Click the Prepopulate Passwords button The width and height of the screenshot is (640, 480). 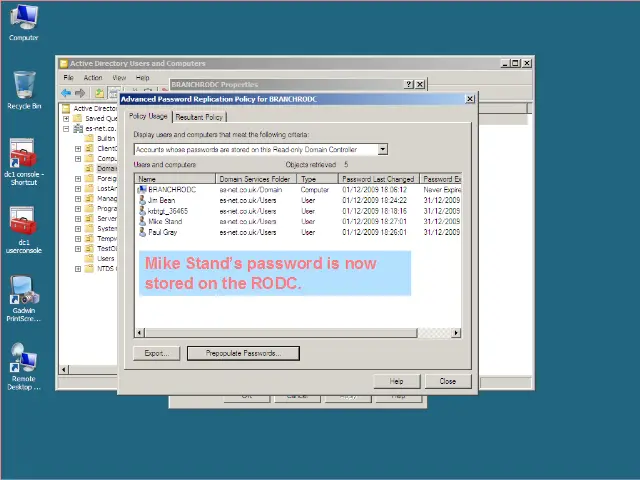[243, 353]
